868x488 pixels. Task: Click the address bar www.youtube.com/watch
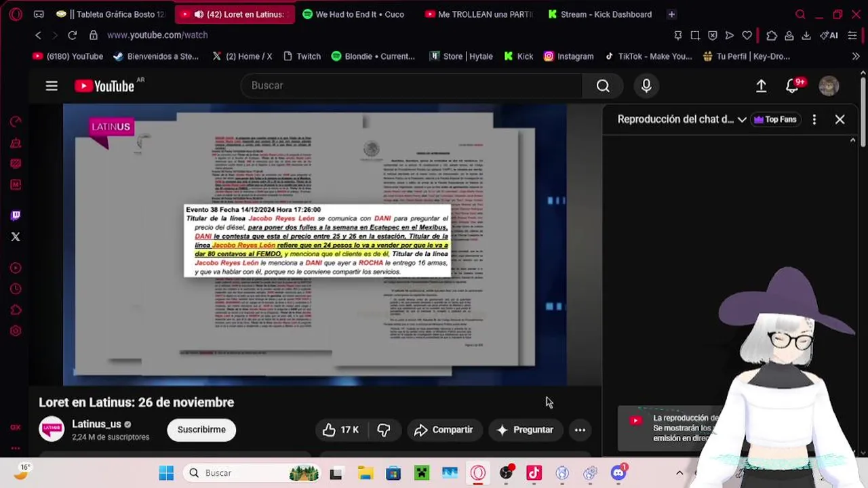pyautogui.click(x=157, y=35)
